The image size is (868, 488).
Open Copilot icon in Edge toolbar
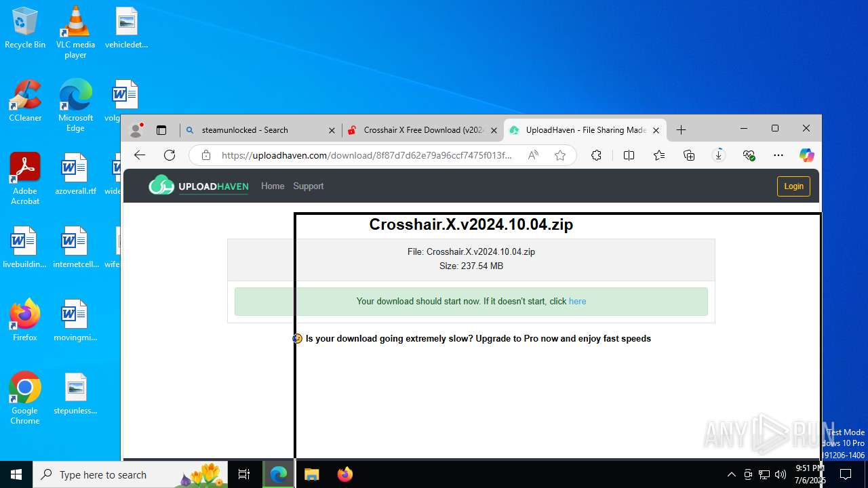806,155
